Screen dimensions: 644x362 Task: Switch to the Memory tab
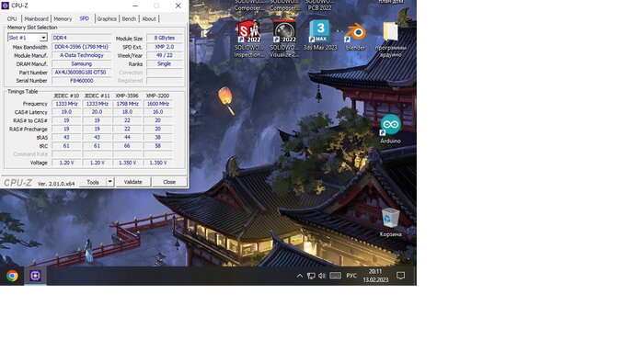coord(63,19)
